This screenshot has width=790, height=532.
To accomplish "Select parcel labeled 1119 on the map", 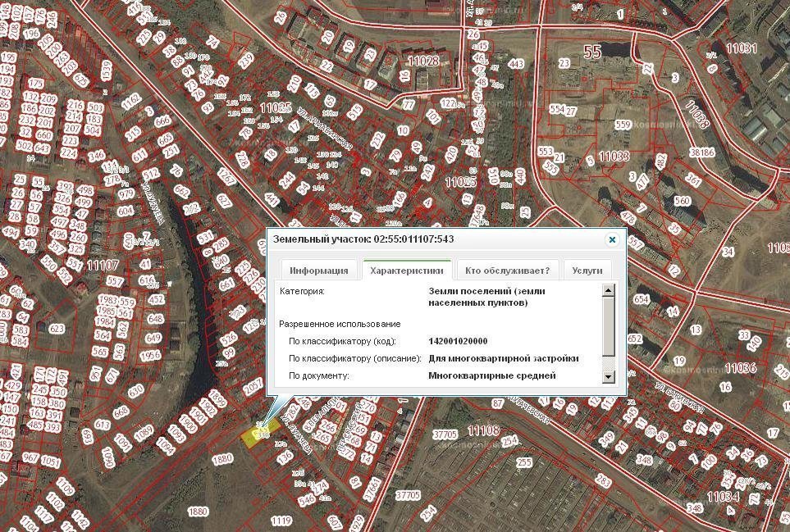I will click(x=281, y=521).
